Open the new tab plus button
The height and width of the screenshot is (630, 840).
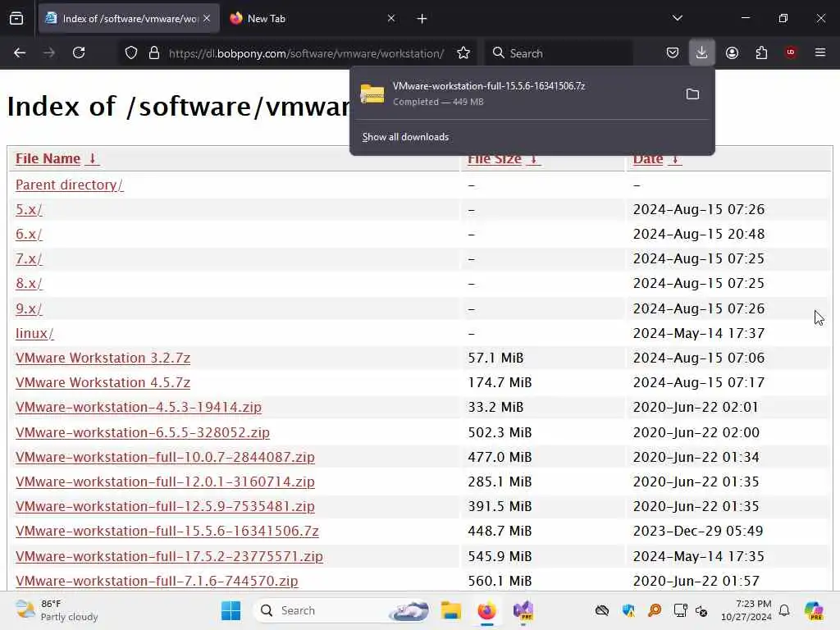pos(422,19)
